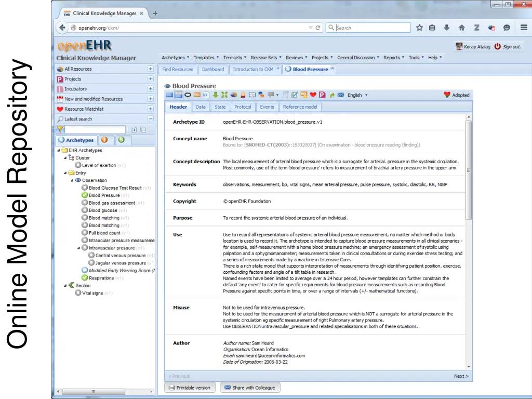Click the Share with Colleague button

point(250,388)
